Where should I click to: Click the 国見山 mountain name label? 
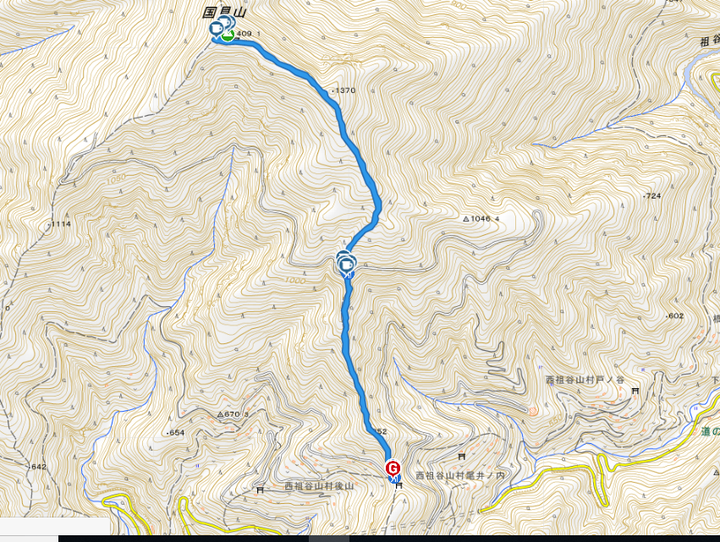point(224,13)
